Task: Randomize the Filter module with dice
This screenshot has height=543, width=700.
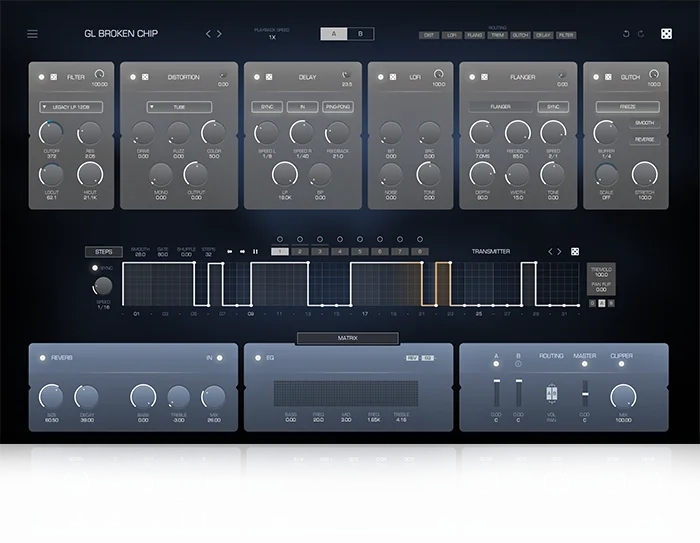Action: (54, 77)
